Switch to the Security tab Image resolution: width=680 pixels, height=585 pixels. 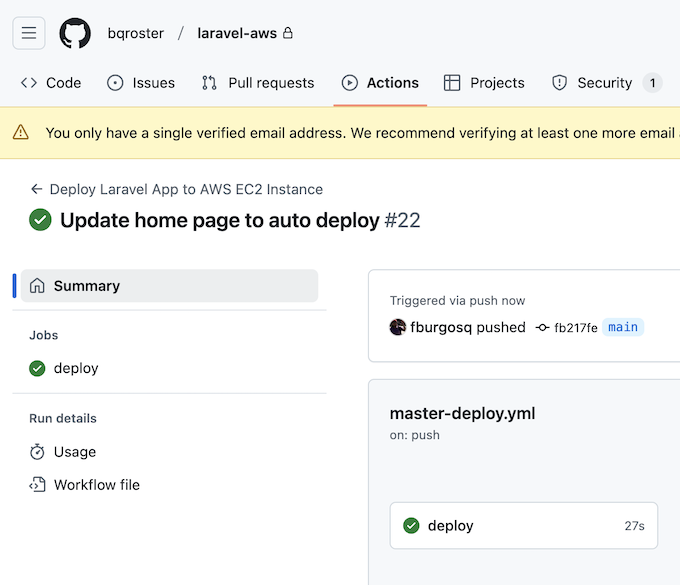(x=606, y=83)
